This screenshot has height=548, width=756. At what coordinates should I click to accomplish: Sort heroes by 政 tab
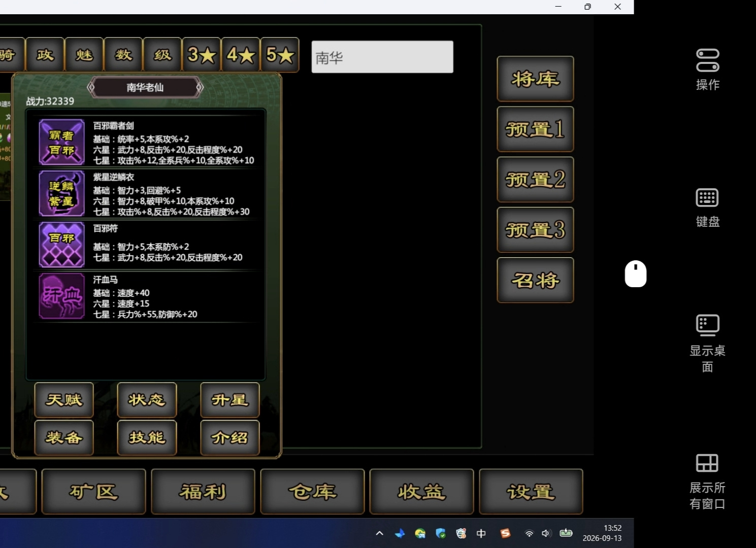pyautogui.click(x=45, y=54)
